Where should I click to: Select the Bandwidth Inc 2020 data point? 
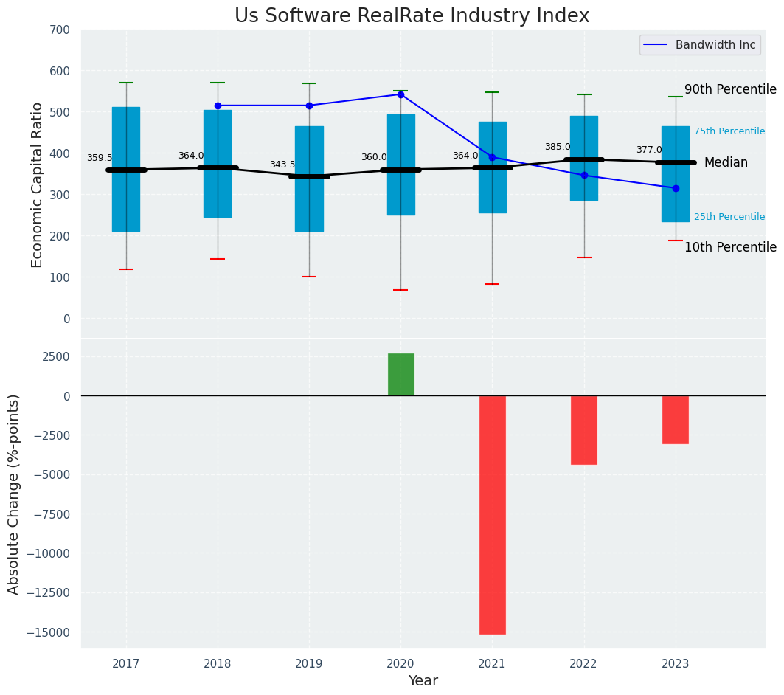[x=400, y=94]
